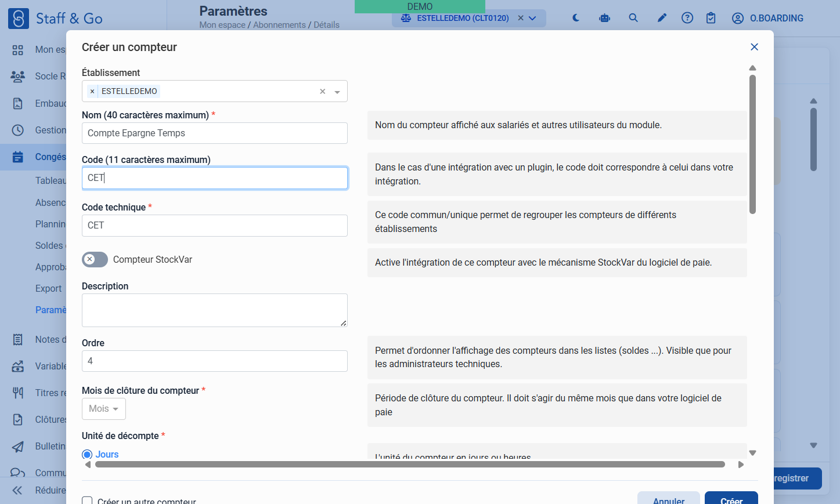Image resolution: width=840 pixels, height=504 pixels.
Task: Click the Gestion clock icon in sidebar
Action: tap(18, 130)
